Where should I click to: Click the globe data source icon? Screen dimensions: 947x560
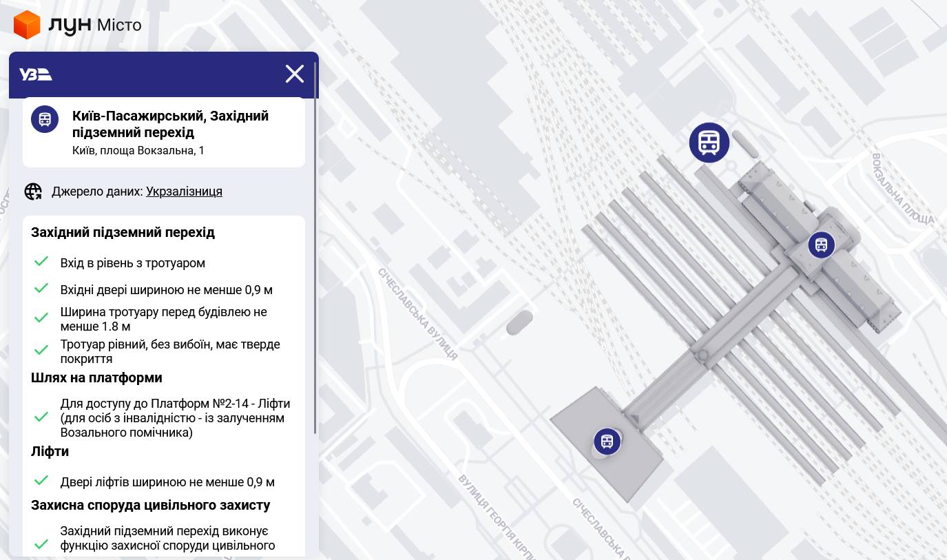pos(33,191)
